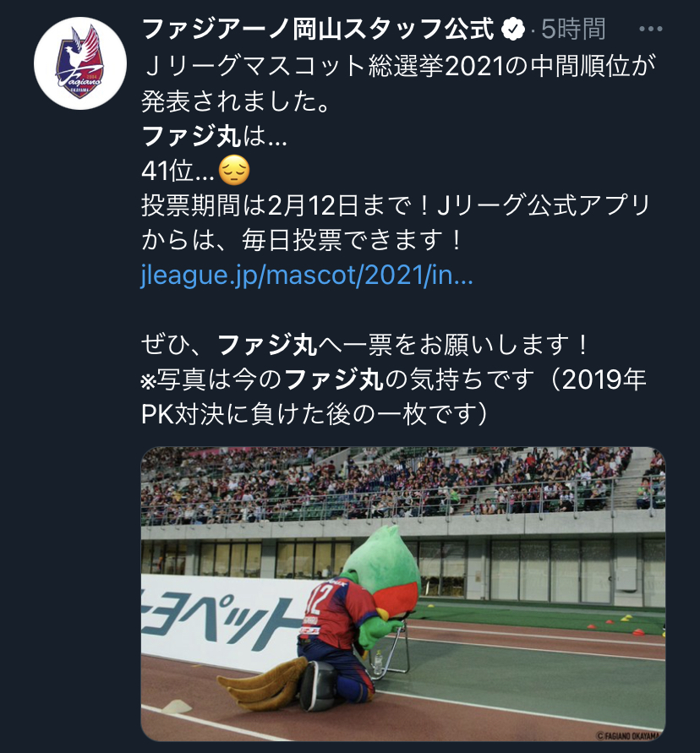This screenshot has width=700, height=753.
Task: Click bold ファジ丸 in the ※写真は今の line
Action: point(334,379)
